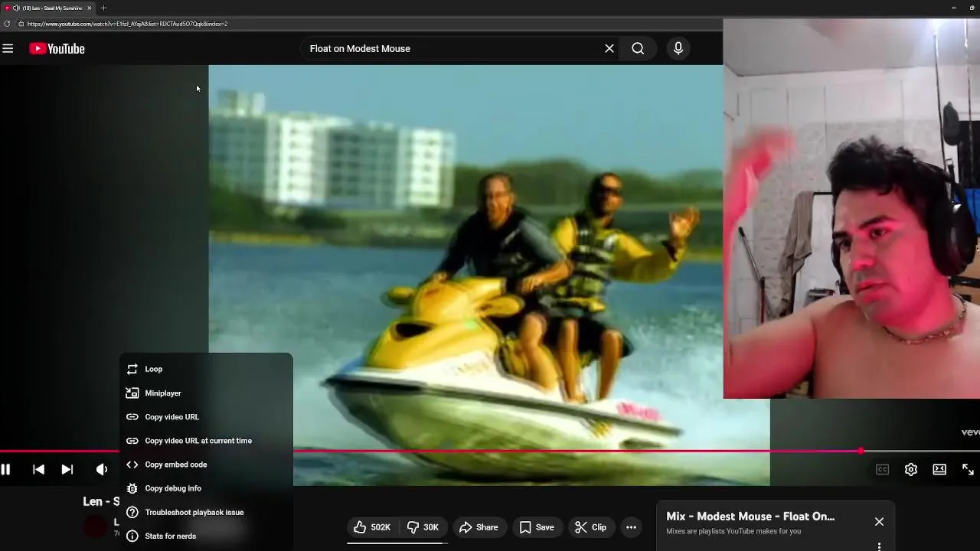Skip back to the previous video
The image size is (980, 551).
(x=38, y=470)
